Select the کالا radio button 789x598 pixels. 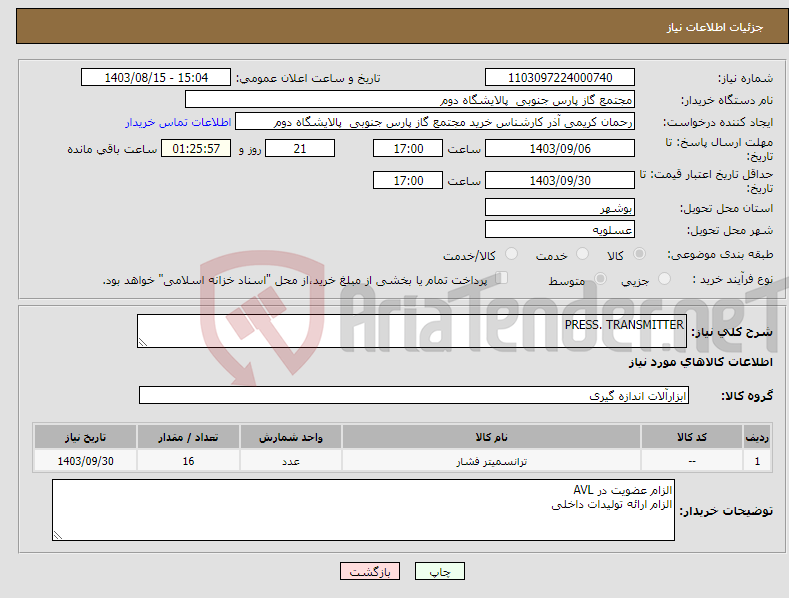639,254
